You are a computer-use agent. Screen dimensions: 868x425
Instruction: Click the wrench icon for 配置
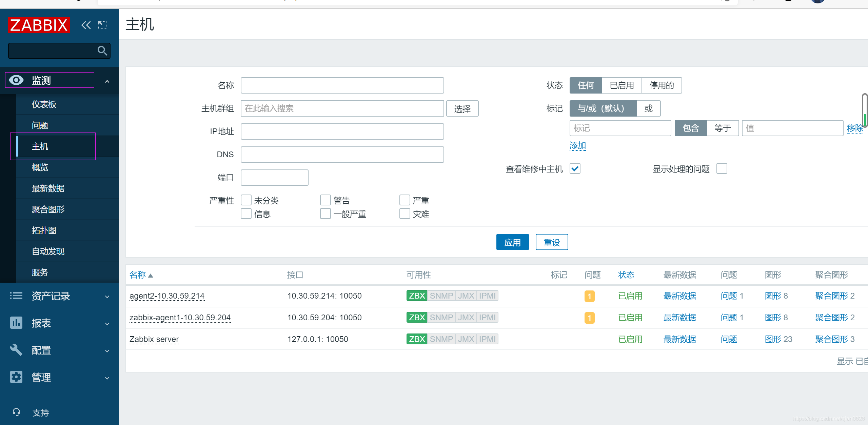click(x=16, y=350)
